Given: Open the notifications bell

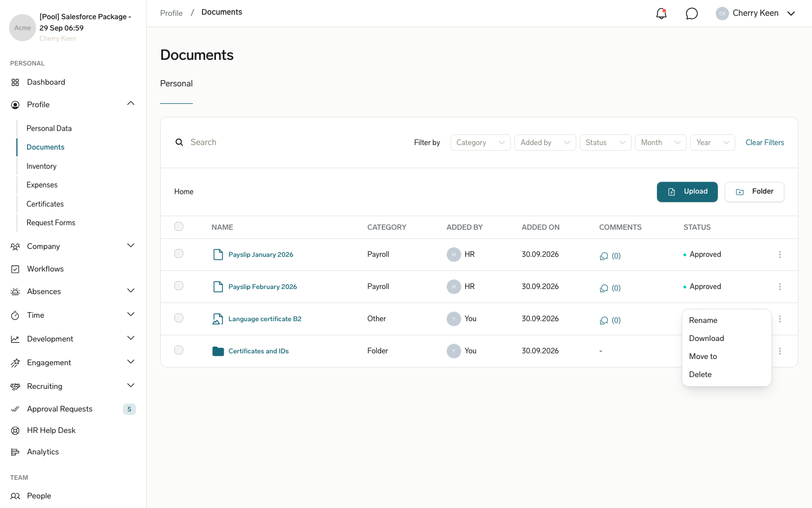Looking at the screenshot, I should [x=661, y=14].
